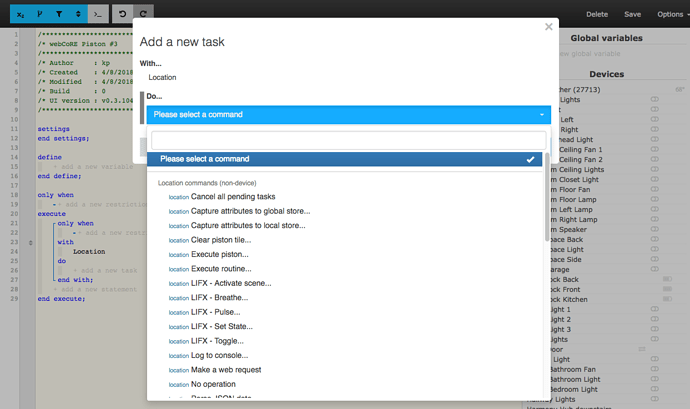
Task: Select Execute piston command
Action: [x=220, y=254]
